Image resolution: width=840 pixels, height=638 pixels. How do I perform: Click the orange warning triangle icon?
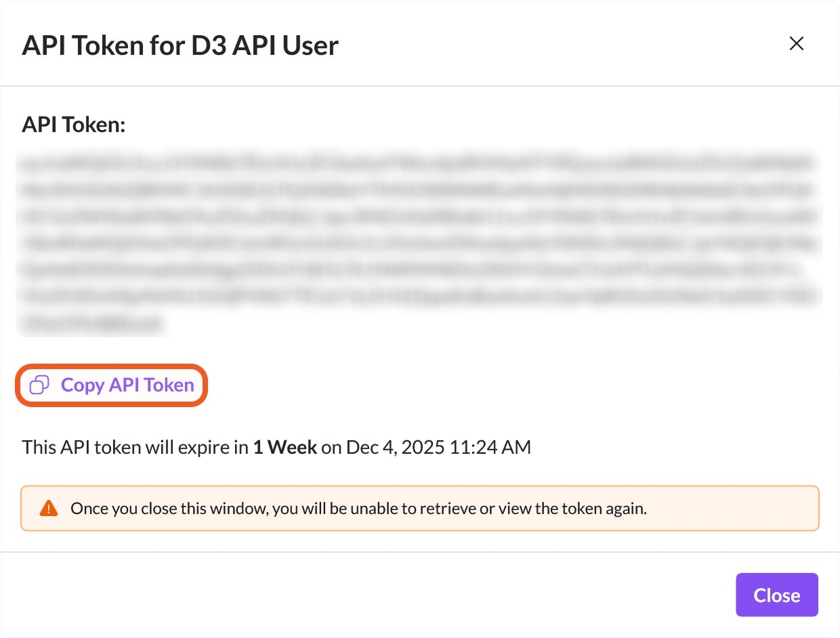49,508
